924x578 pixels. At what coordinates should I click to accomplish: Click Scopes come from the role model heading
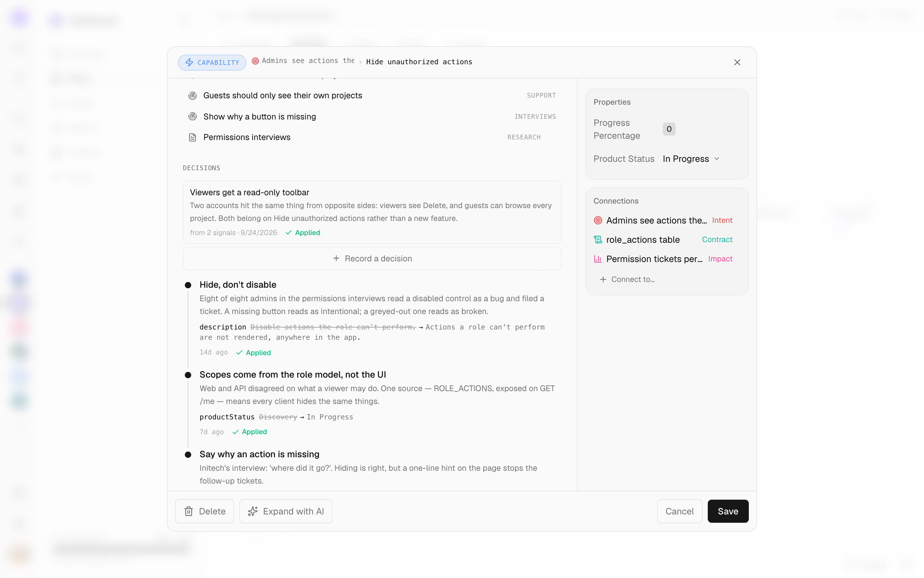[293, 375]
